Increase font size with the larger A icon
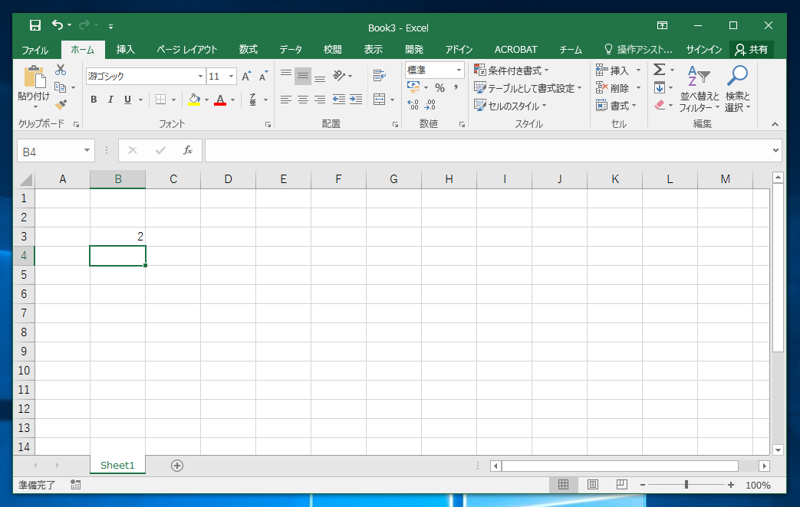 click(246, 77)
